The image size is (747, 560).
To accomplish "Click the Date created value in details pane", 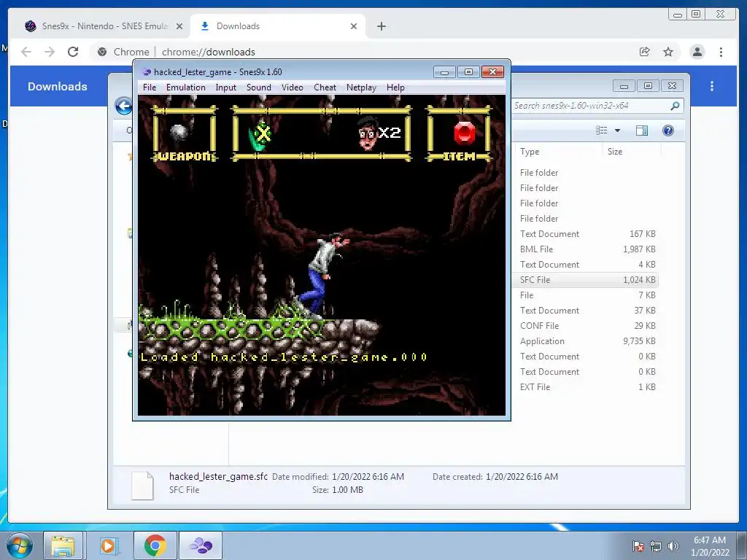I will click(522, 476).
